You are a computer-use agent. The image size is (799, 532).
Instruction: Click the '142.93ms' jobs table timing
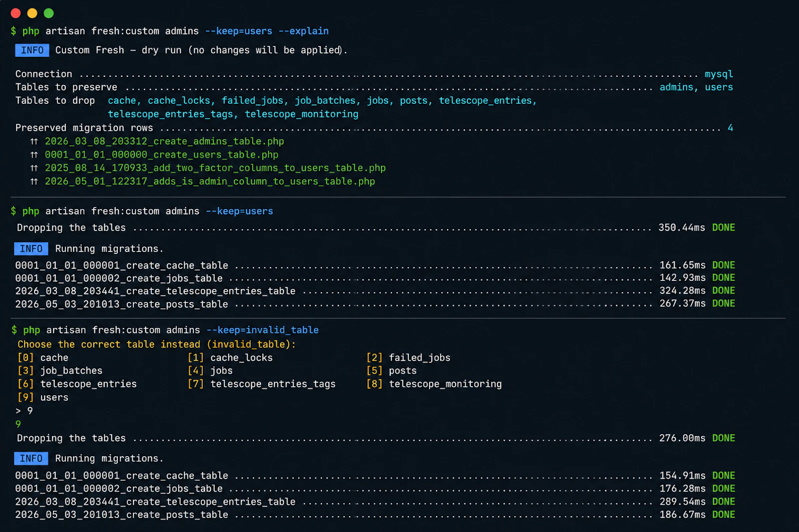click(683, 278)
